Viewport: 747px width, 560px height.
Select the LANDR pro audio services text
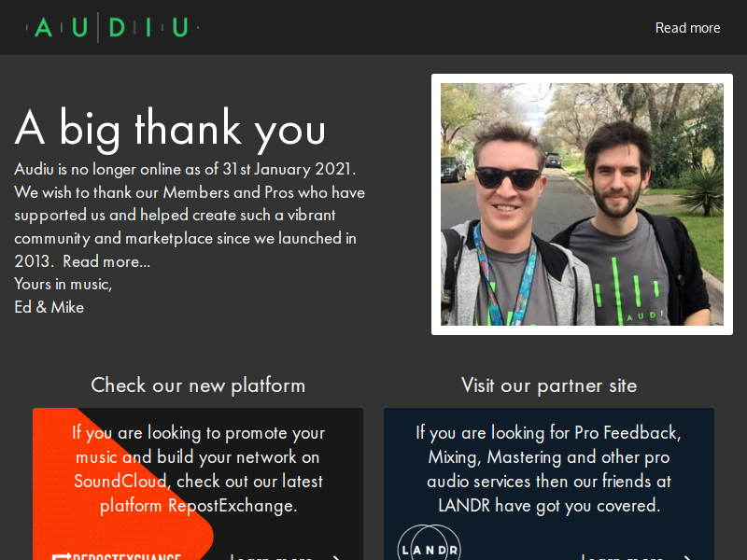(x=549, y=469)
